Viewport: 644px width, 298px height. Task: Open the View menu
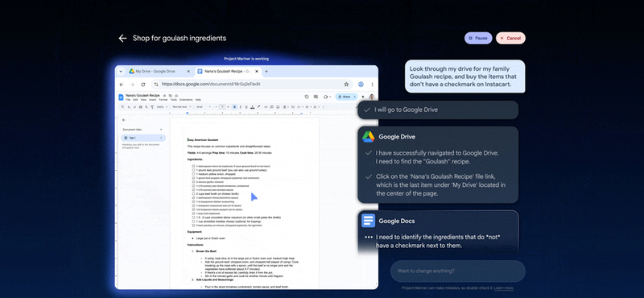click(143, 100)
